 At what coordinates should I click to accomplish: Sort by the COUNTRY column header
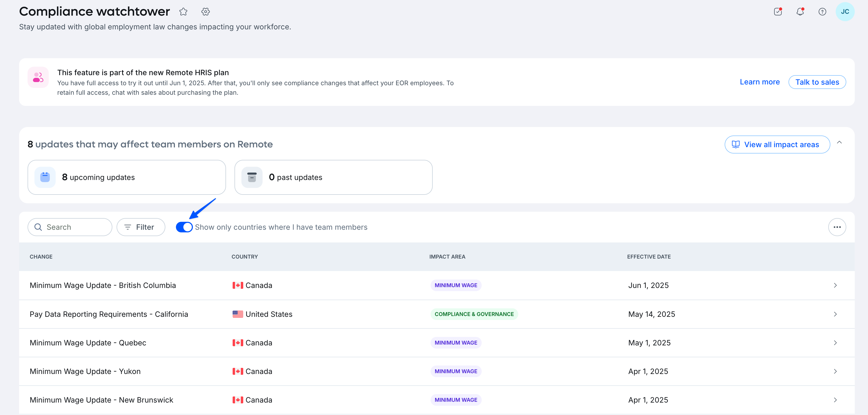(245, 257)
